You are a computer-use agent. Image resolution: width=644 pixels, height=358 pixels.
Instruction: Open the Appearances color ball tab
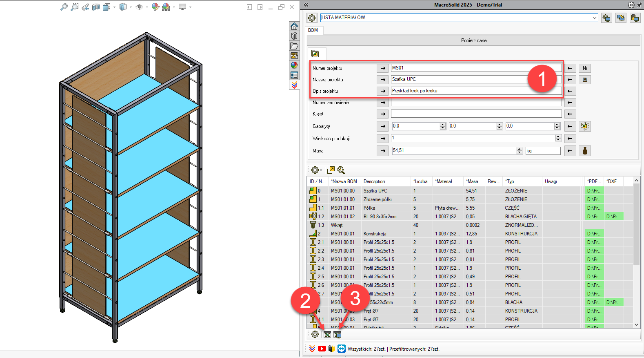coord(294,65)
